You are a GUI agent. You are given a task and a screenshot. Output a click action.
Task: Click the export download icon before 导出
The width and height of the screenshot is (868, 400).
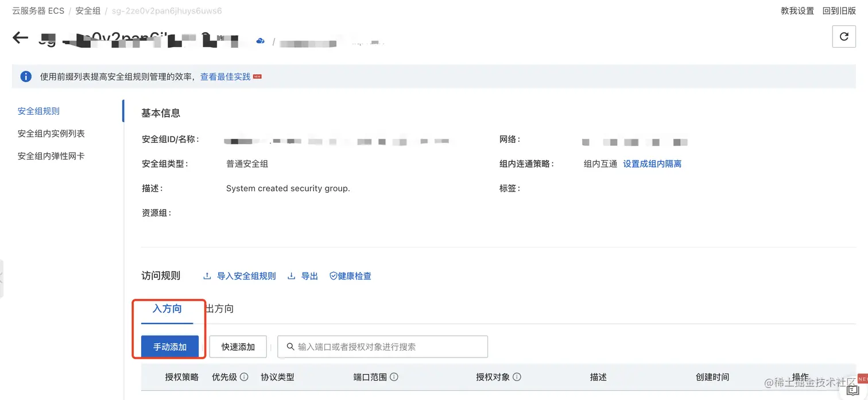point(292,276)
